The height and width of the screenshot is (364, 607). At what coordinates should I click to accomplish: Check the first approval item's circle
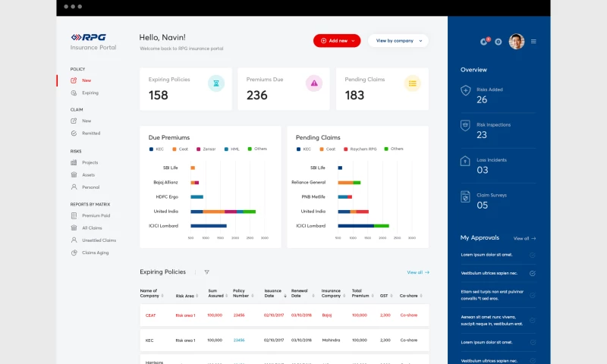click(x=533, y=255)
